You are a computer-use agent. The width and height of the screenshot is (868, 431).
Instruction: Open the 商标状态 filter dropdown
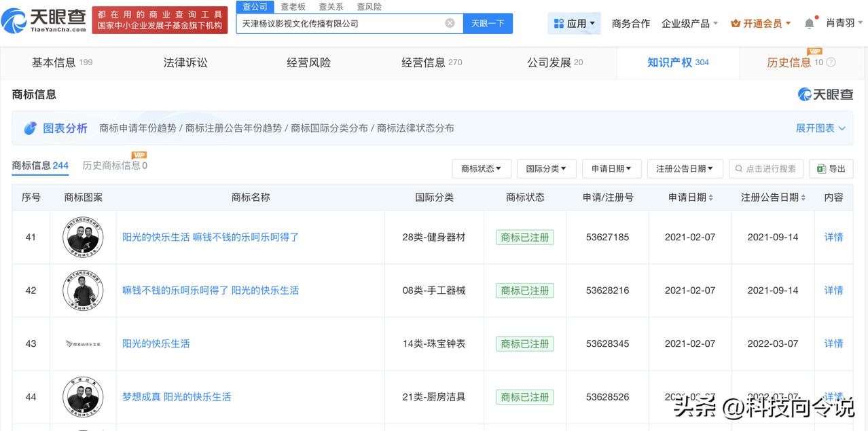481,169
